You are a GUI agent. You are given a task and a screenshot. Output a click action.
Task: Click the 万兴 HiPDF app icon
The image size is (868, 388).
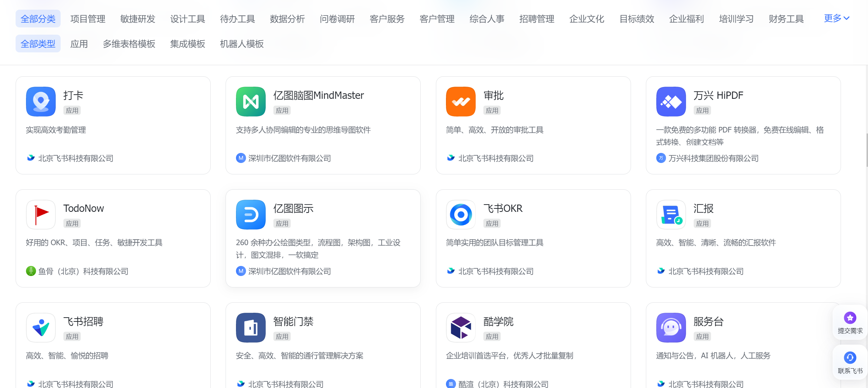tap(671, 102)
